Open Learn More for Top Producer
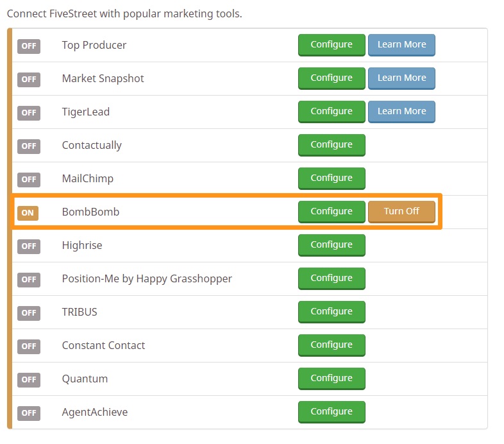 tap(401, 45)
